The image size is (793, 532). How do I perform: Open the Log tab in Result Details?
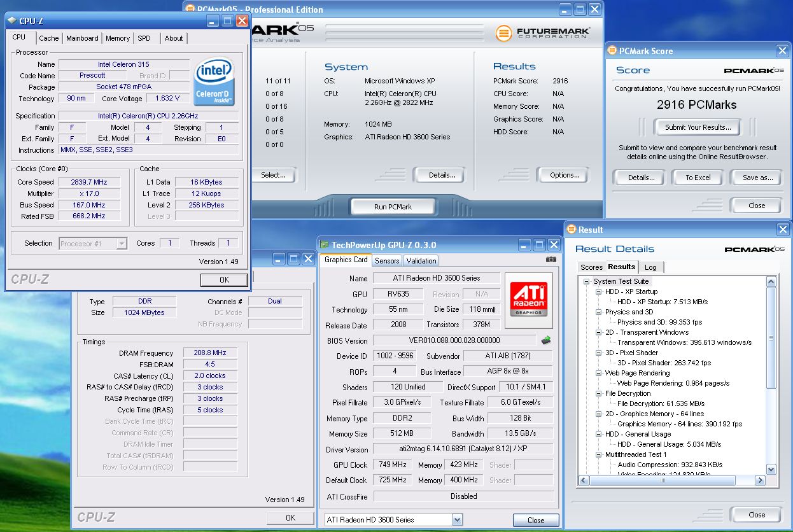click(x=650, y=267)
